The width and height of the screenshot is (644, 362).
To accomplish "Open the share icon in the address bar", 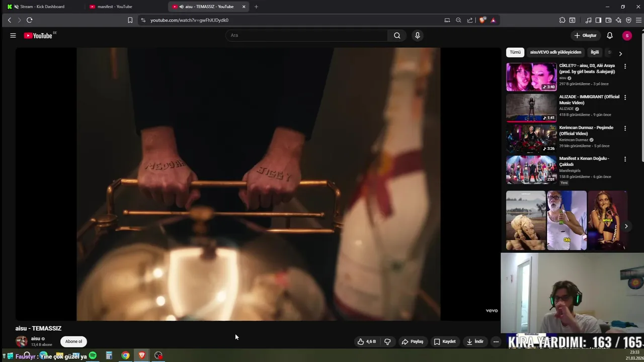I will click(470, 20).
